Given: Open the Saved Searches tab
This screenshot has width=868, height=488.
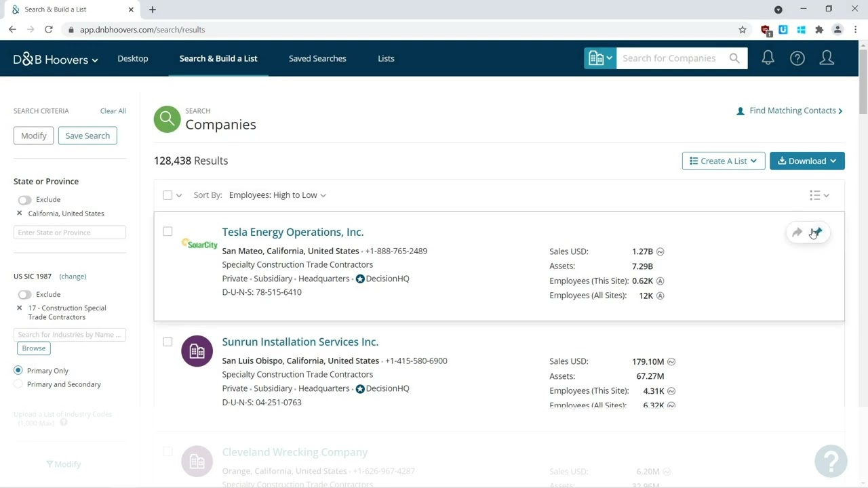Looking at the screenshot, I should 317,58.
